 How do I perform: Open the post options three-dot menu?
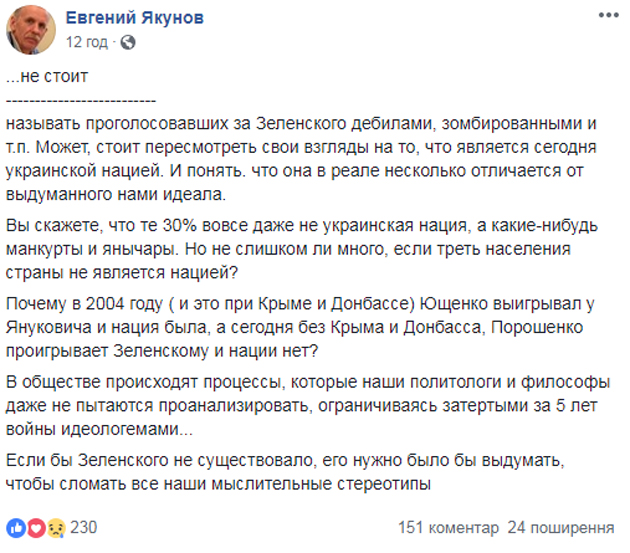coord(604,18)
